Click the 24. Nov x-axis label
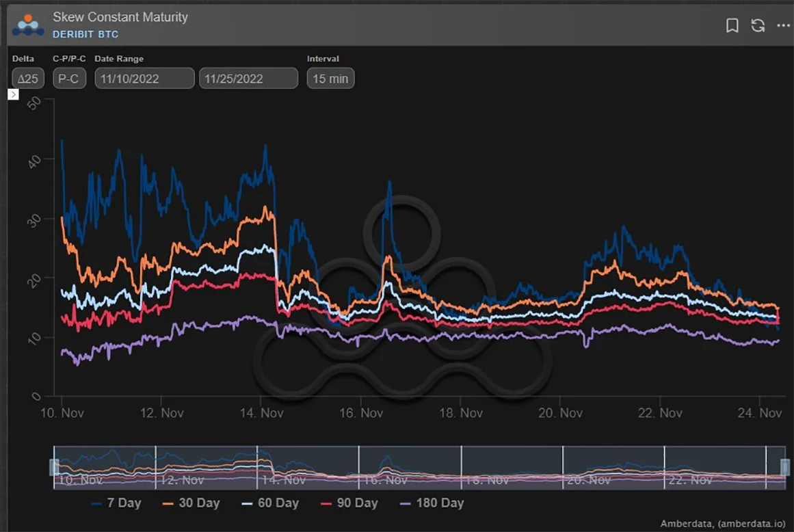The height and width of the screenshot is (532, 794). (x=760, y=413)
